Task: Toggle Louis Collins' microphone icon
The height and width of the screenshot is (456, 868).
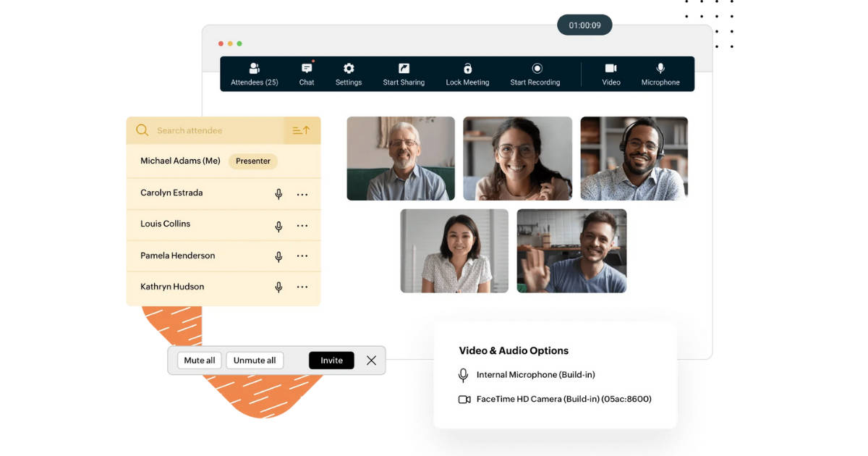Action: click(278, 226)
